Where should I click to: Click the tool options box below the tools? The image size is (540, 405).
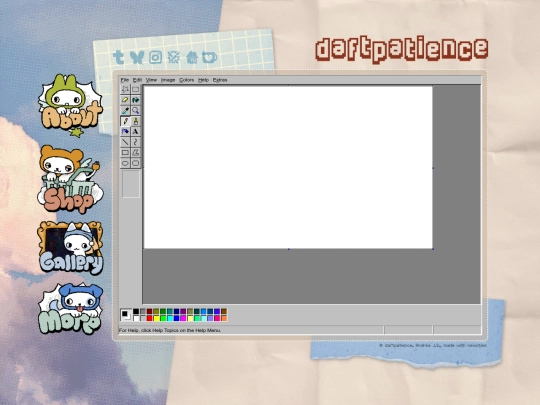[x=131, y=184]
